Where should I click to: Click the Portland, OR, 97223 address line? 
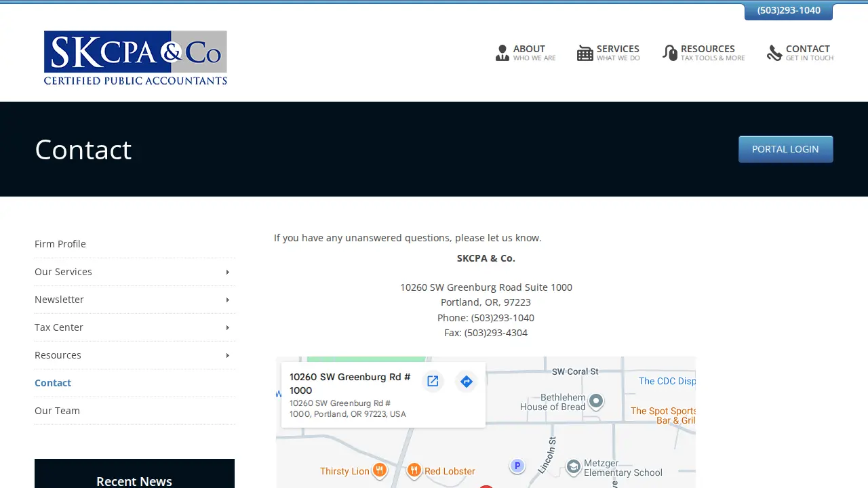click(486, 302)
